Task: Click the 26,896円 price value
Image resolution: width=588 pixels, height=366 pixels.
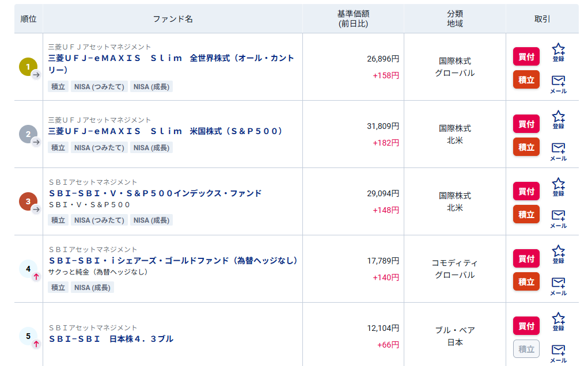Action: (383, 59)
